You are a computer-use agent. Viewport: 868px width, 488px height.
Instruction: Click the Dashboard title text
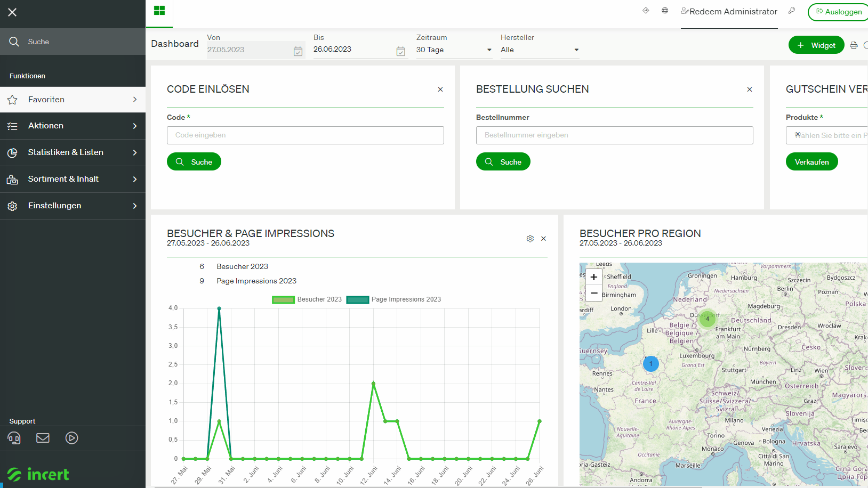[x=175, y=44]
